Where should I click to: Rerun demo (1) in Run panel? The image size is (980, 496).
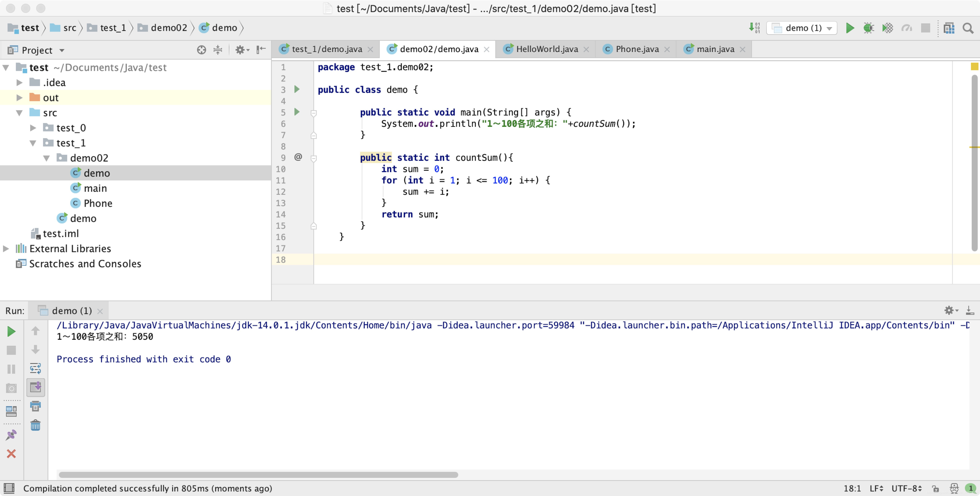(11, 331)
